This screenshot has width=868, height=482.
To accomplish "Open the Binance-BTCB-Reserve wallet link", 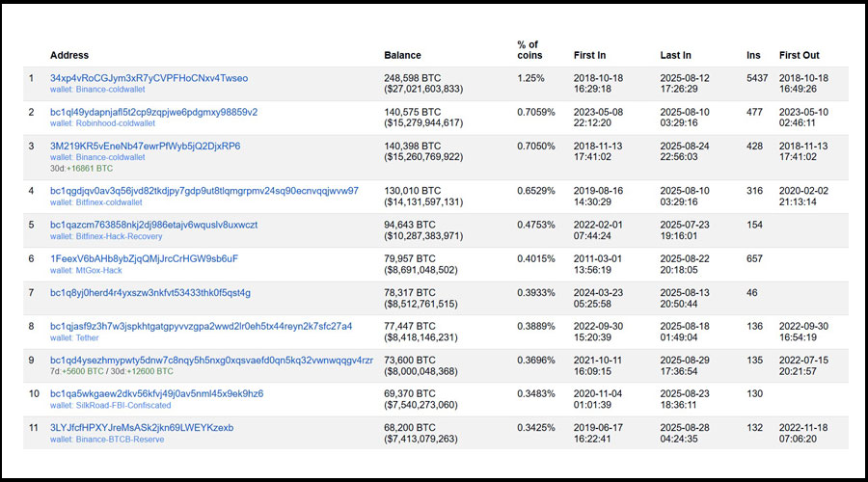I will pyautogui.click(x=120, y=439).
